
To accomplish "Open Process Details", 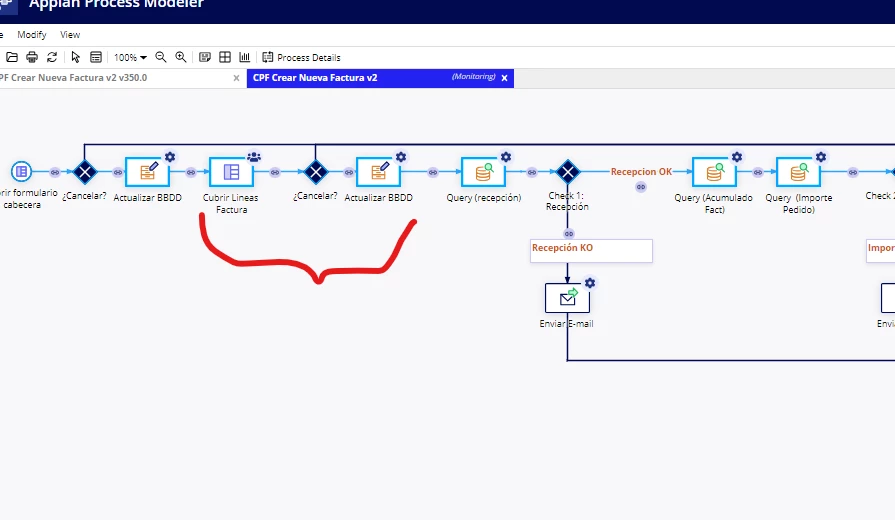I will [301, 57].
